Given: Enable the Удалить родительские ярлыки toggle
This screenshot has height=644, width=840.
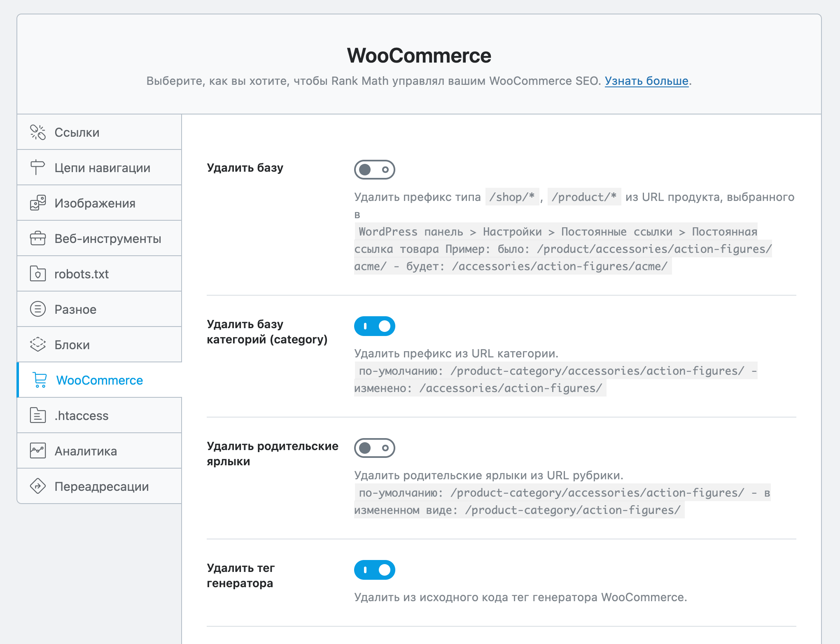Looking at the screenshot, I should (375, 448).
